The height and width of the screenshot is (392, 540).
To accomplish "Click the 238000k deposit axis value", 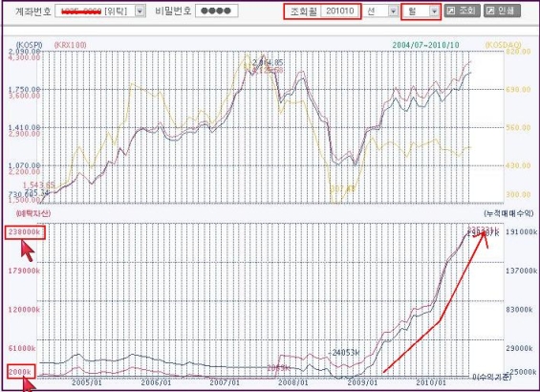I will 24,231.
